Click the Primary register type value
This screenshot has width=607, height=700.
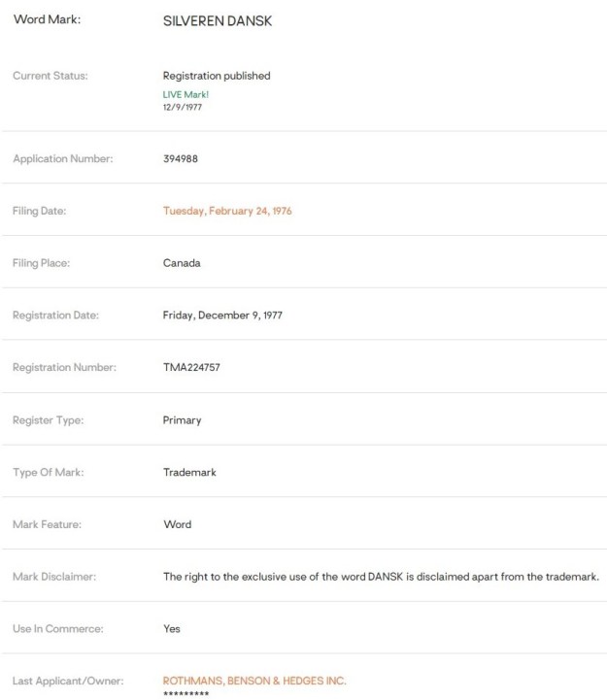click(183, 420)
